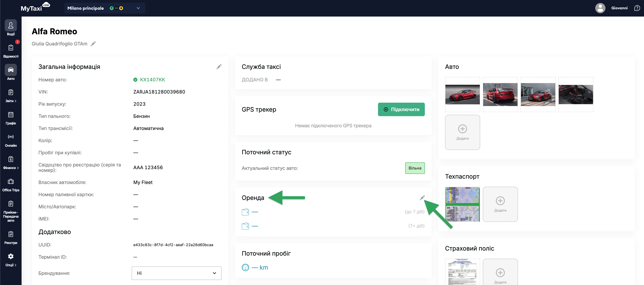Open Техпаспорт document scan thumbnail
The width and height of the screenshot is (644, 285).
tap(462, 204)
